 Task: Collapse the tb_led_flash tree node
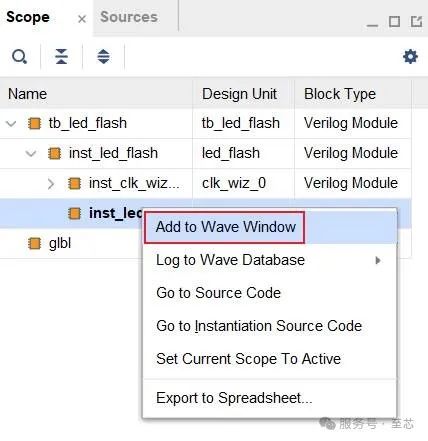(11, 124)
